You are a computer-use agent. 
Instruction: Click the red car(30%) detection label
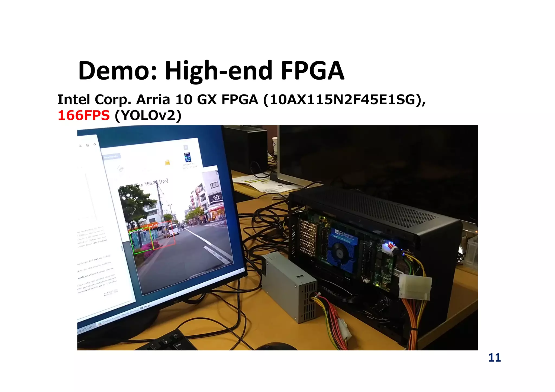154,226
